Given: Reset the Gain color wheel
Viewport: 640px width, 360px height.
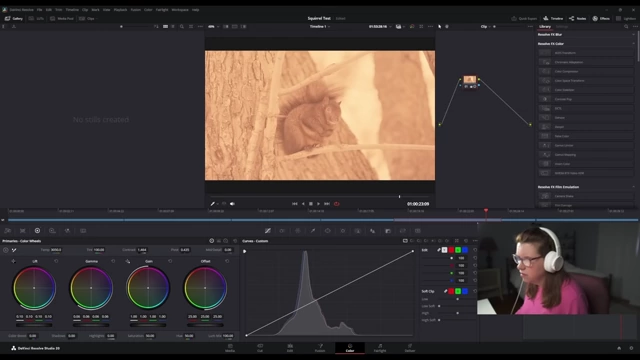Looking at the screenshot, I should click(170, 261).
